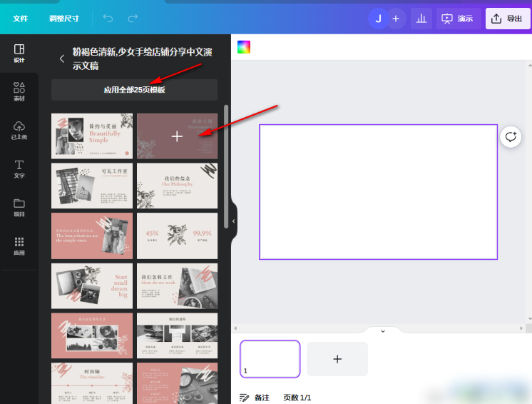Select page 1 thumbnail

click(x=270, y=359)
